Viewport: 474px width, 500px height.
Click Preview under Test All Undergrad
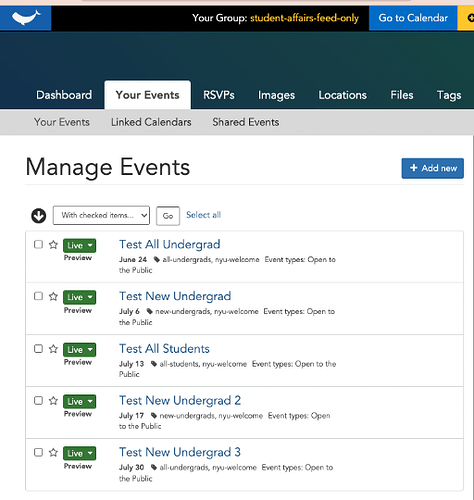[x=78, y=258]
